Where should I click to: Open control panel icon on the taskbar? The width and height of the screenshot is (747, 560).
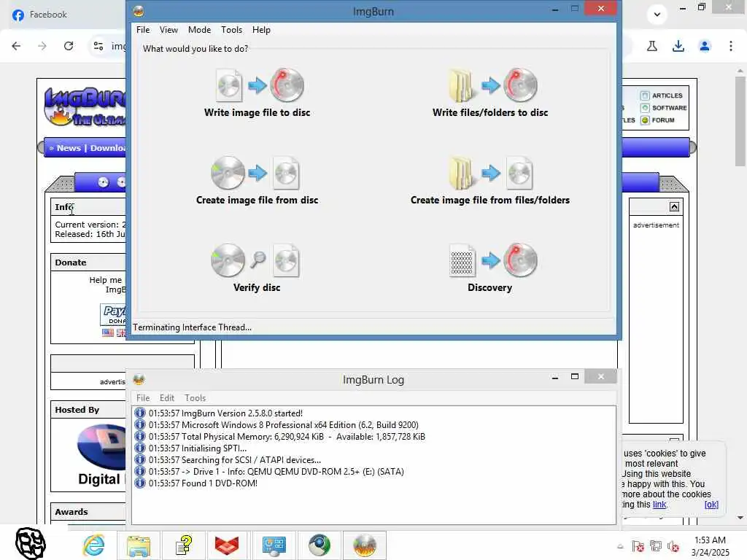(x=274, y=545)
